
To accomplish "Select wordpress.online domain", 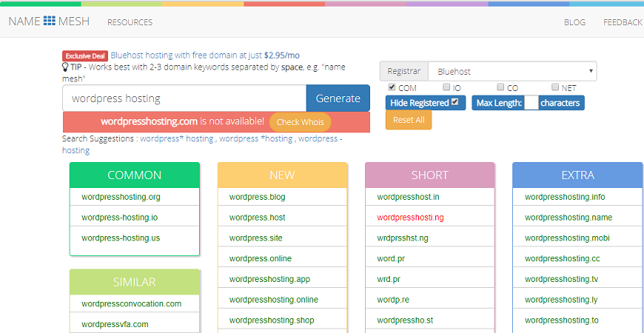I will coord(261,259).
